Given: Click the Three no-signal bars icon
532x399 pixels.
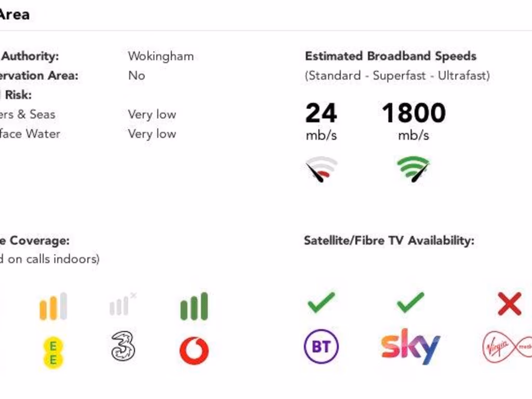Looking at the screenshot, I should pos(122,305).
